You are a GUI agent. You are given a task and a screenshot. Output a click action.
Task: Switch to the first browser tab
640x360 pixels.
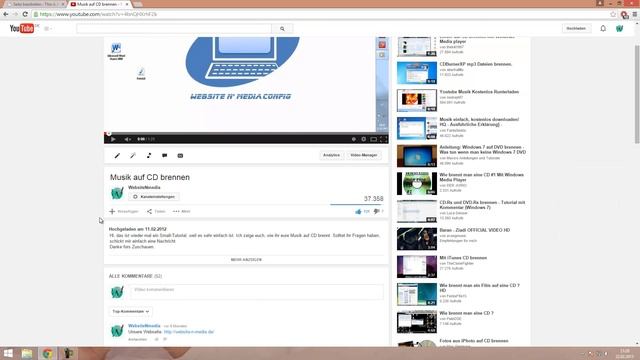point(35,4)
